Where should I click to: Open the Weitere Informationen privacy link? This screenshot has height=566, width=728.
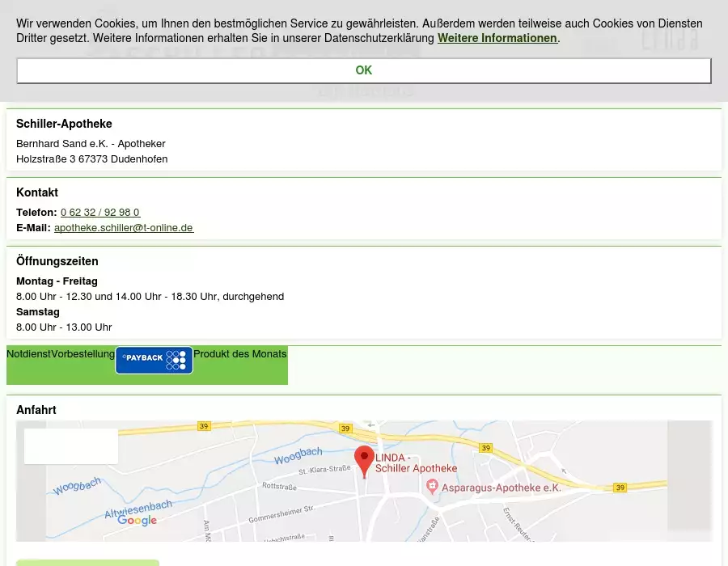click(497, 38)
